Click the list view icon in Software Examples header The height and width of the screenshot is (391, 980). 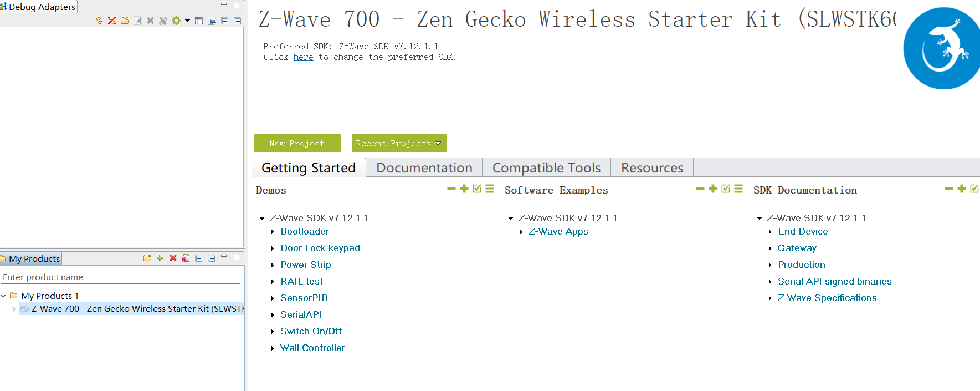[x=738, y=189]
